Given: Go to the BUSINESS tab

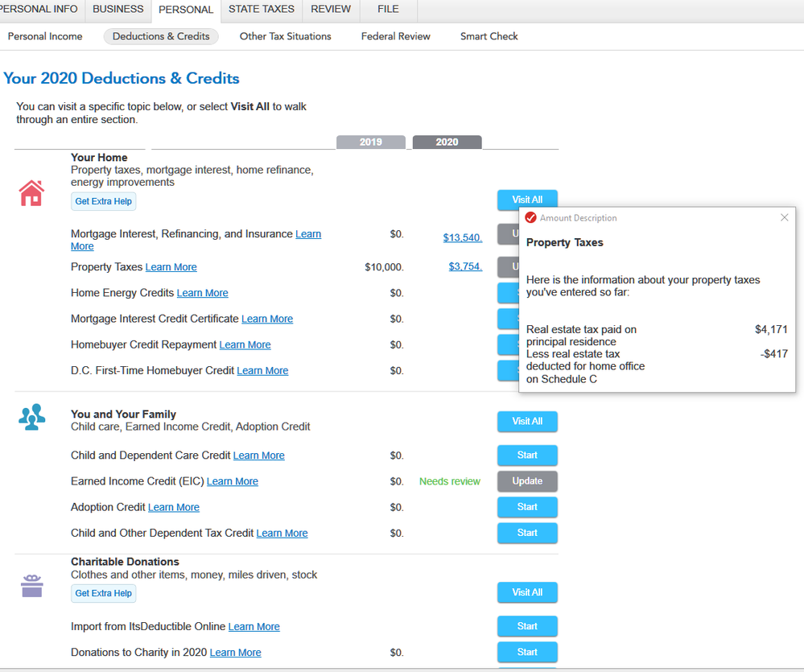Looking at the screenshot, I should point(118,10).
